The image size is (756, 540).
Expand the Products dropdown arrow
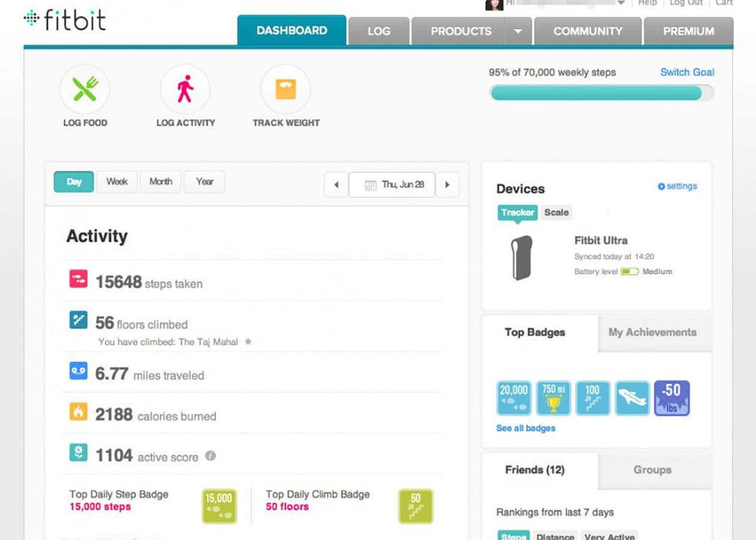click(x=518, y=31)
